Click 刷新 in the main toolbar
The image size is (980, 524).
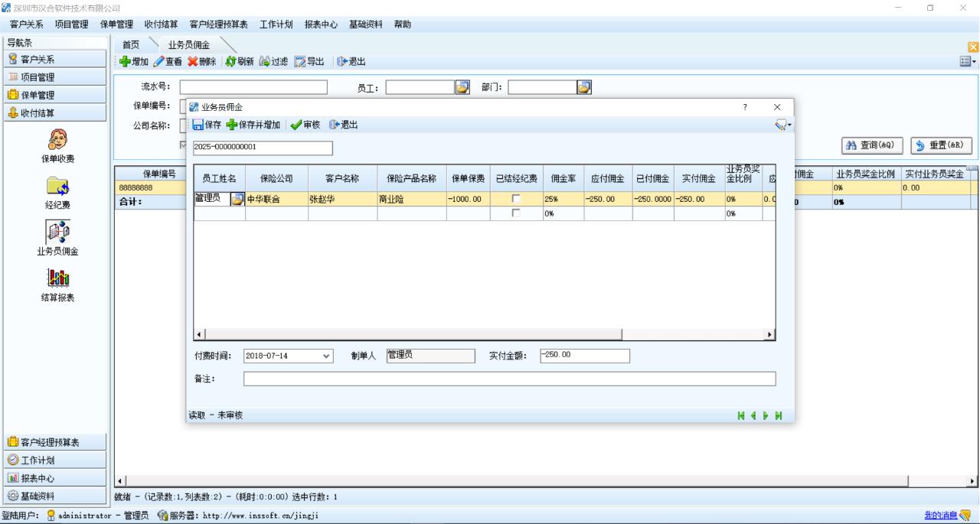coord(239,61)
